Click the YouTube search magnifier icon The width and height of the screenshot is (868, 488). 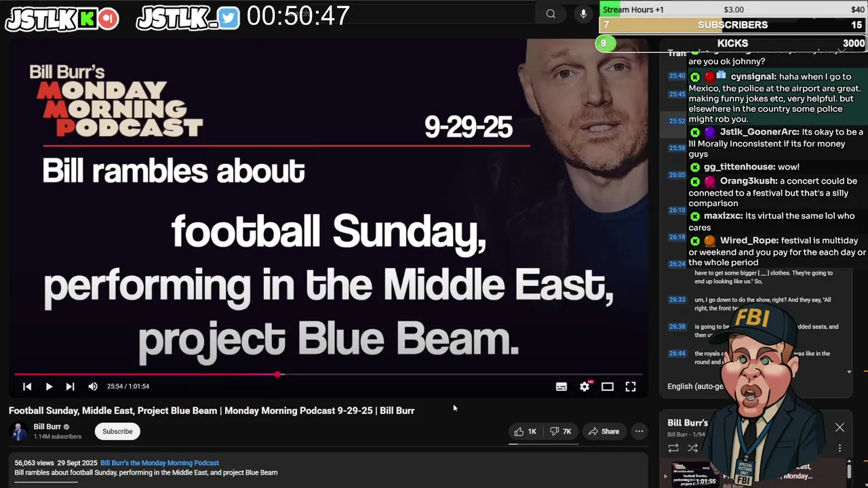(551, 14)
